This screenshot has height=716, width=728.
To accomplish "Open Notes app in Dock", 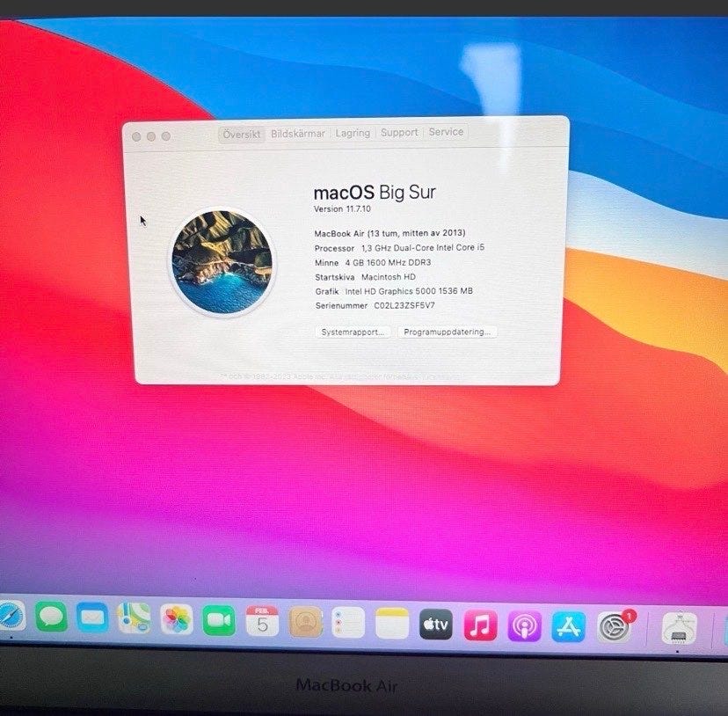I will [x=392, y=624].
